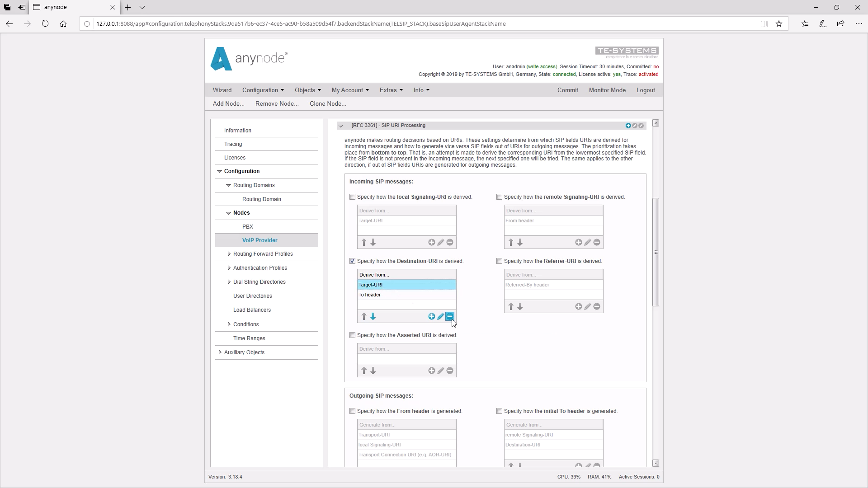Open the Configuration dropdown menu
The image size is (868, 488).
point(263,90)
